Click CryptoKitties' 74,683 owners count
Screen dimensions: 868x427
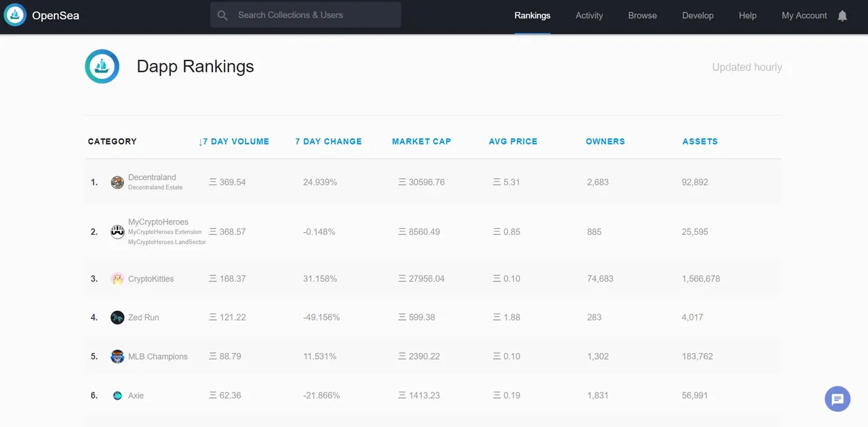(x=600, y=278)
